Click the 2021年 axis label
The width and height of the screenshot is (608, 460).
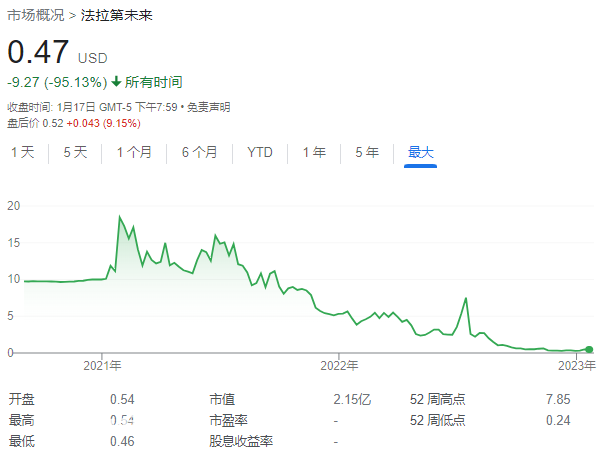coord(102,365)
